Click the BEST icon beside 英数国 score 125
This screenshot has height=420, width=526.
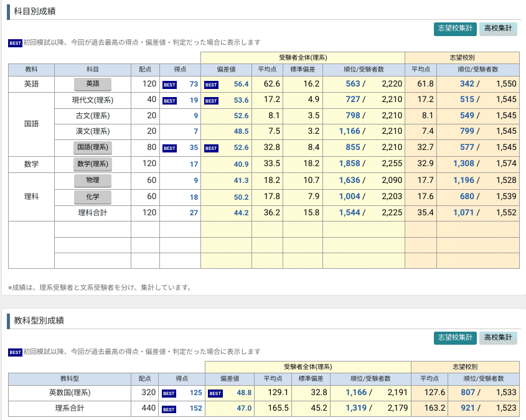169,393
